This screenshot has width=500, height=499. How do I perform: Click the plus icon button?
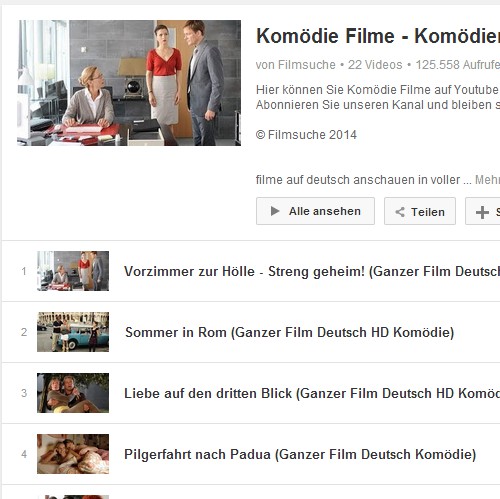[483, 211]
